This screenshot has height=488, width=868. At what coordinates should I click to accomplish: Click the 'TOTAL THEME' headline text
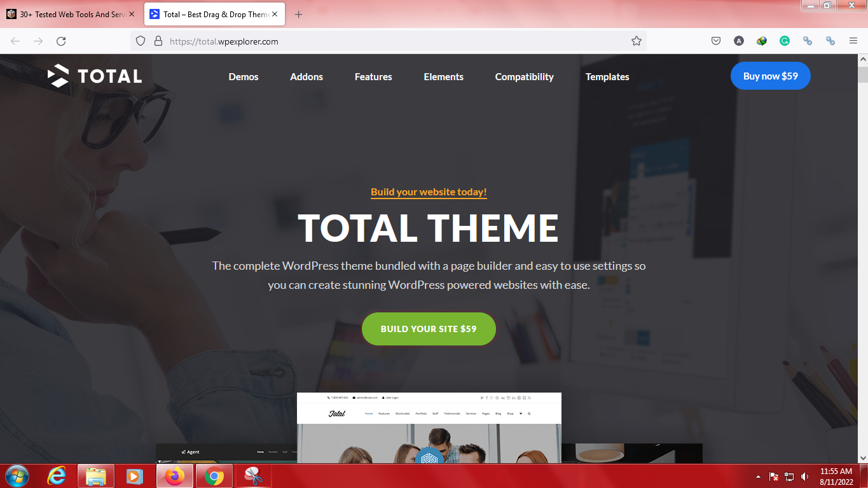[429, 228]
